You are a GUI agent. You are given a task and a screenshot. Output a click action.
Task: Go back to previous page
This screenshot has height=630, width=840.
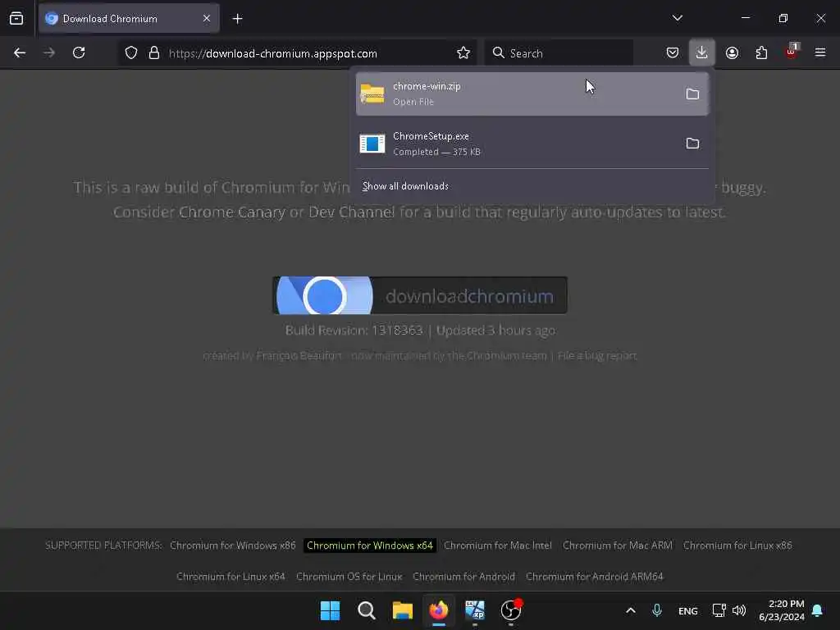[20, 53]
